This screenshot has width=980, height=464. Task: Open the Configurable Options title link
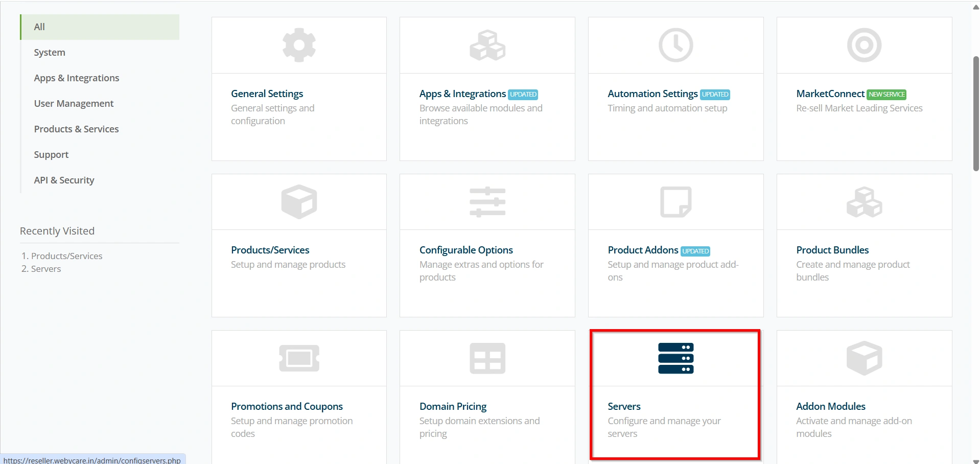[x=466, y=250]
